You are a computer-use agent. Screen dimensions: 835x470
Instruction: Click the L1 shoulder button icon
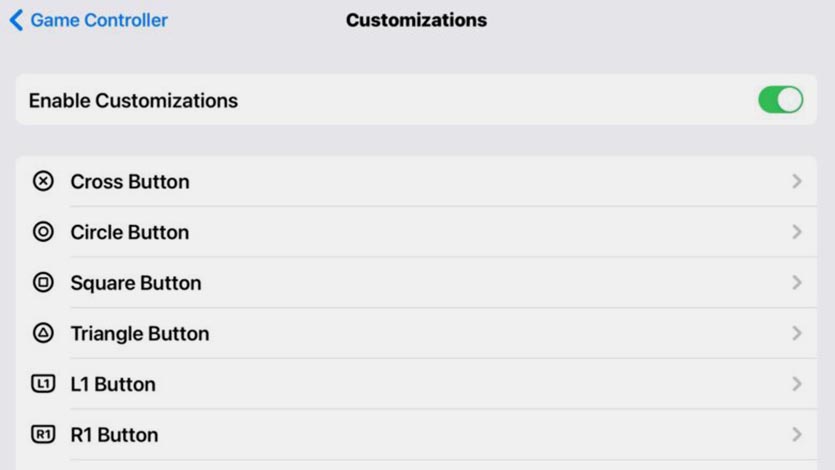43,384
